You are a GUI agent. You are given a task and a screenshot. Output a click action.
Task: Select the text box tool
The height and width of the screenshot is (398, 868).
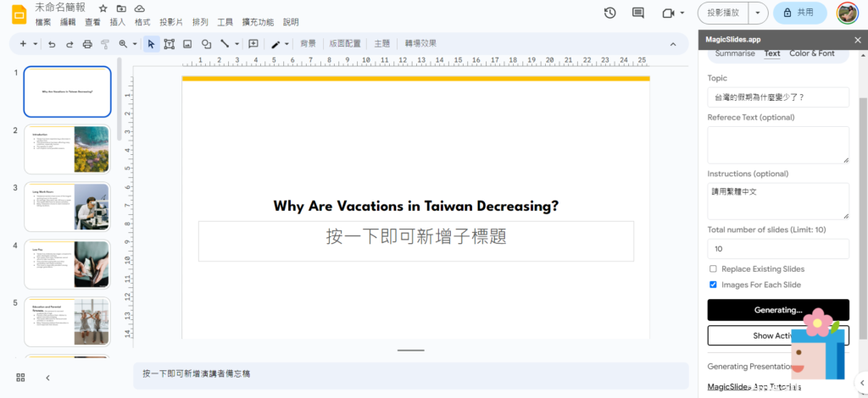170,44
